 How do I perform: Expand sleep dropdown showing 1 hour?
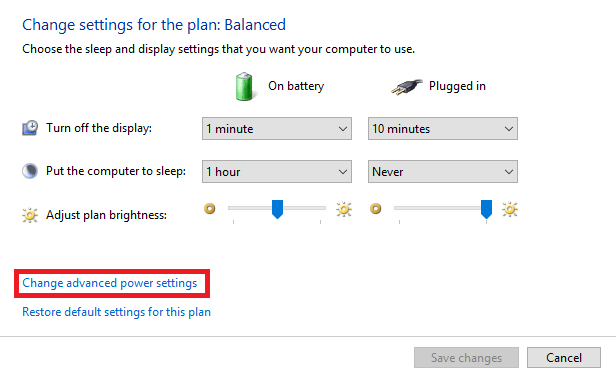tap(277, 172)
